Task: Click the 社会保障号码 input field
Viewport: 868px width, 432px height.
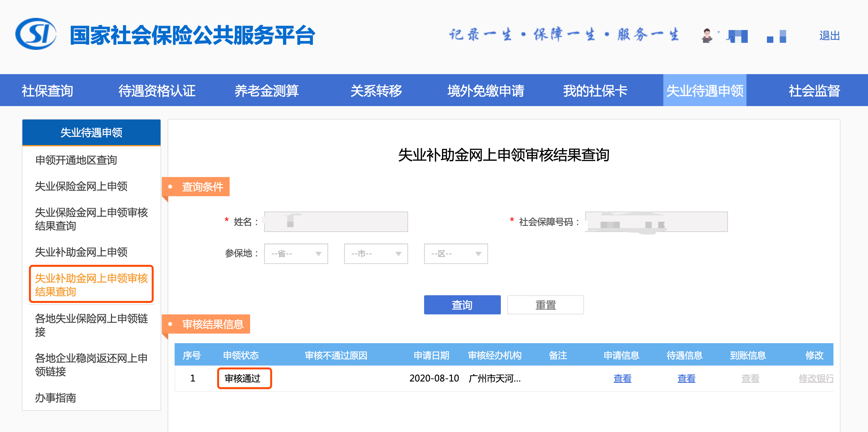Action: point(656,221)
